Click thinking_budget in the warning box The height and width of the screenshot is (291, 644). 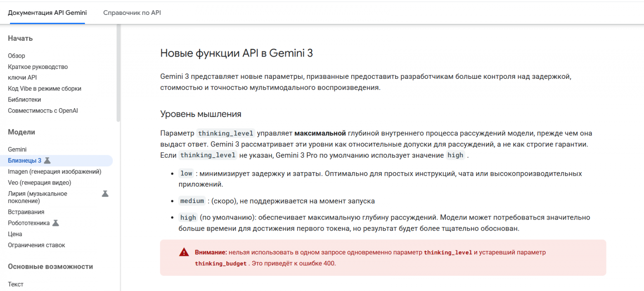pyautogui.click(x=221, y=263)
